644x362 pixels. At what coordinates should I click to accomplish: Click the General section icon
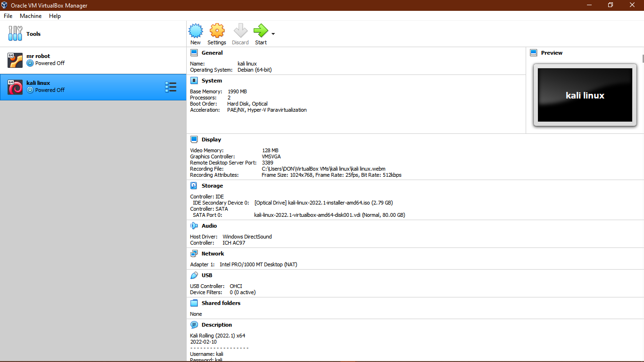(194, 52)
